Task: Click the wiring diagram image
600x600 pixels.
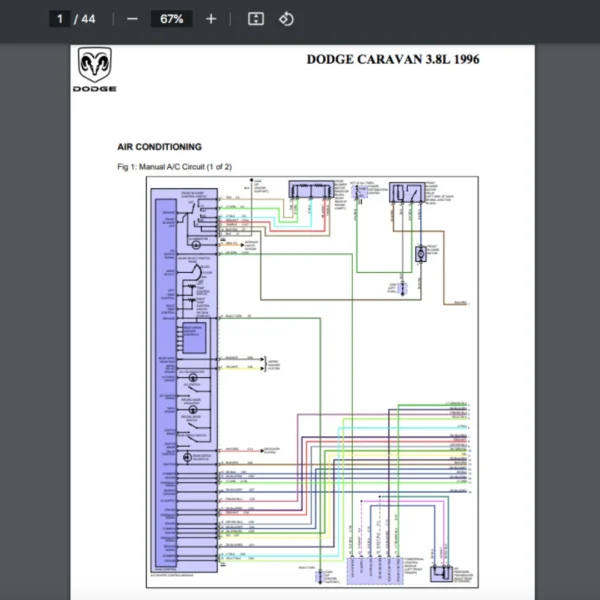Action: (312, 380)
